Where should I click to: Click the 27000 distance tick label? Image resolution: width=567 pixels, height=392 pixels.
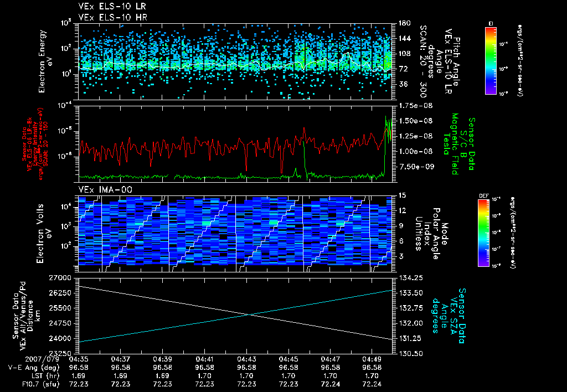click(x=60, y=278)
